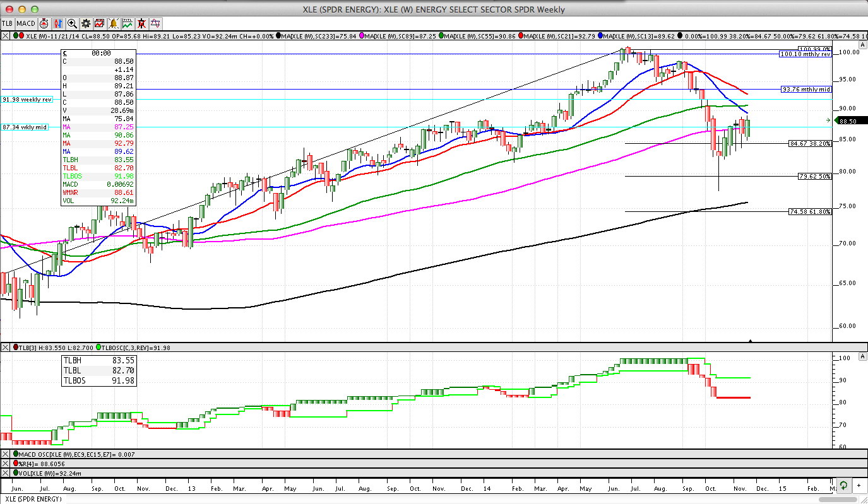Viewport: 868px width, 504px height.
Task: Open chart preferences gear icon
Action: click(86, 24)
